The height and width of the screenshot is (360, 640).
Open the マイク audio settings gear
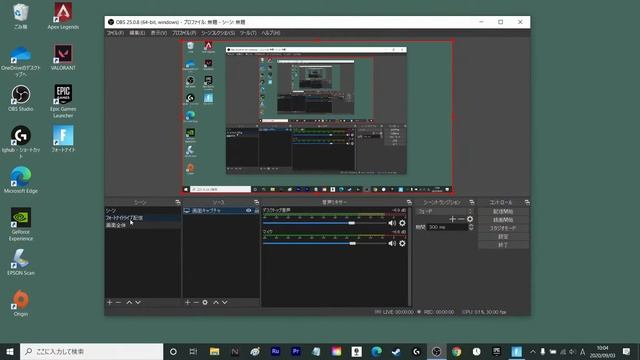click(x=402, y=243)
